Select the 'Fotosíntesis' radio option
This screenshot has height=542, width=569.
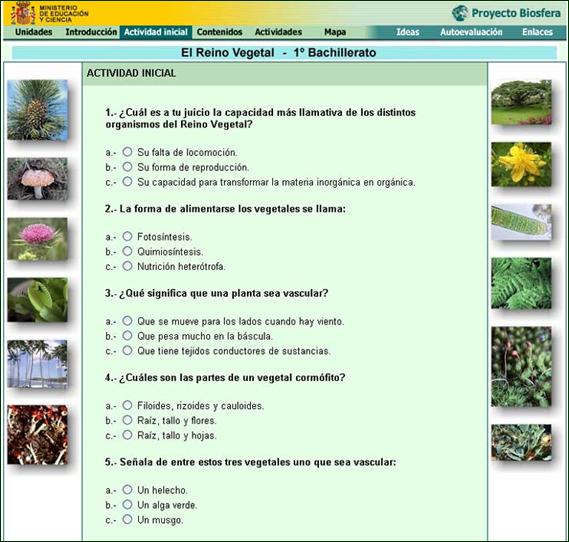[x=127, y=236]
